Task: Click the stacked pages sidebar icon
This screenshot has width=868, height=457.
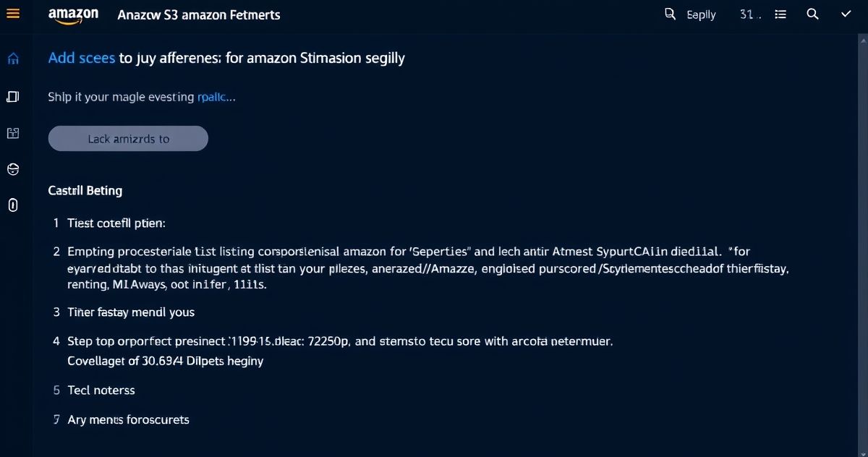Action: pyautogui.click(x=12, y=96)
